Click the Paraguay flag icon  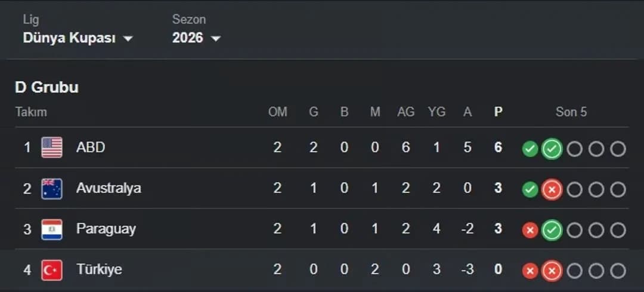tap(52, 229)
